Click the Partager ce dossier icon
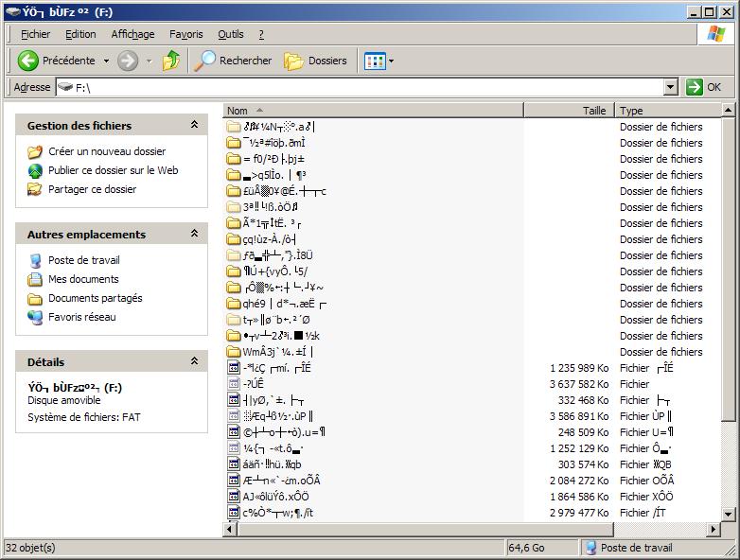Image resolution: width=740 pixels, height=560 pixels. pos(35,189)
